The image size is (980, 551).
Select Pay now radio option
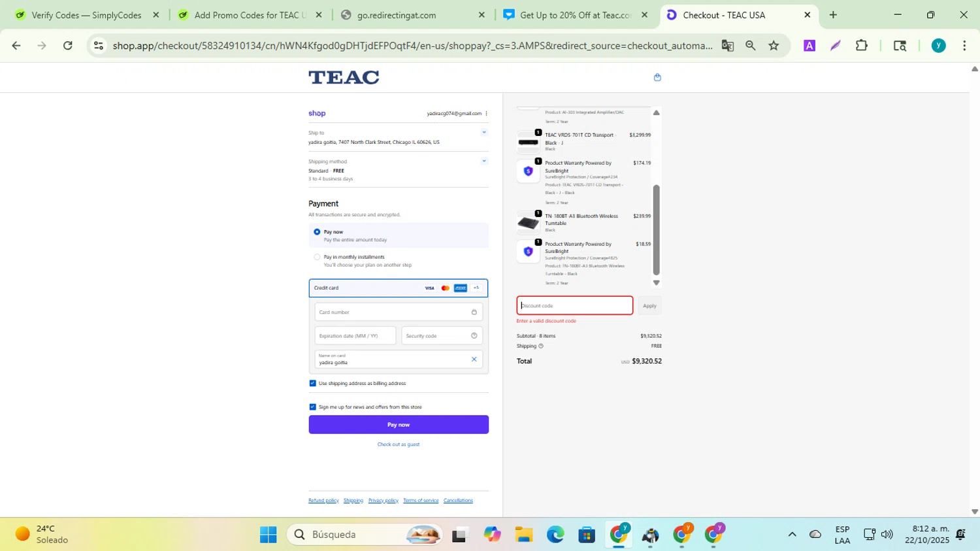(x=317, y=232)
